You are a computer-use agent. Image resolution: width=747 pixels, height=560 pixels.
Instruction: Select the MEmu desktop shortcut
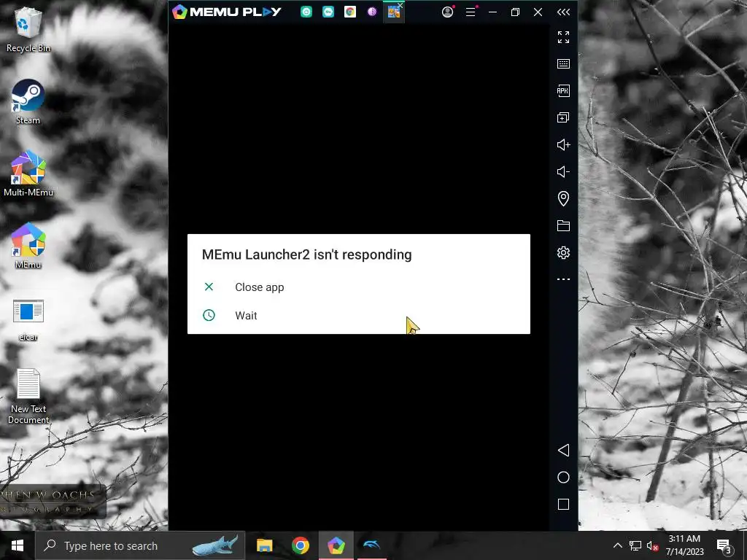click(28, 246)
